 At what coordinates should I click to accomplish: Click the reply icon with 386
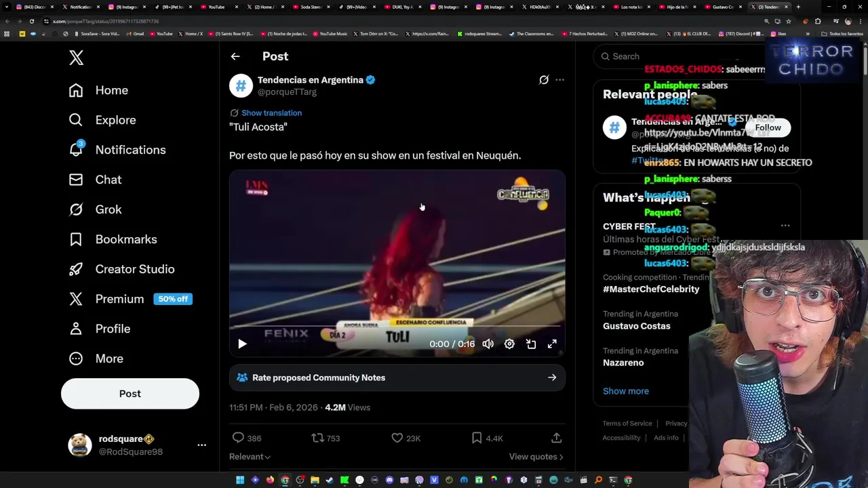click(x=238, y=438)
